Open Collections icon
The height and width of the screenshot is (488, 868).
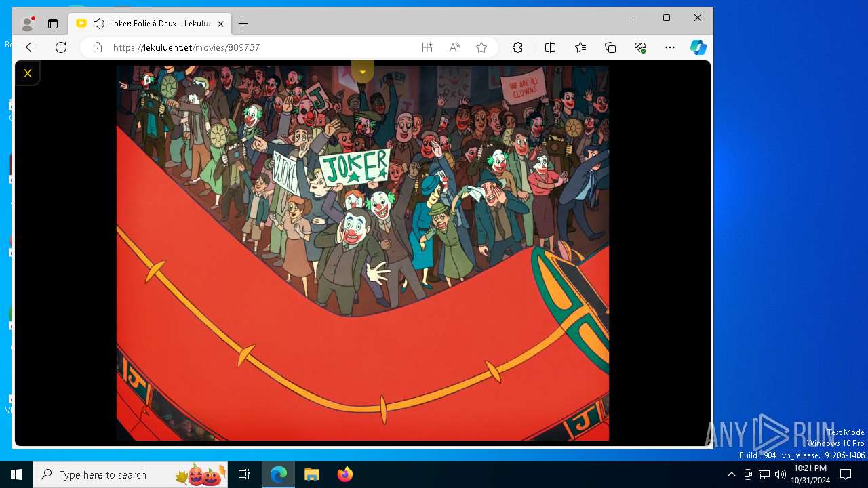(610, 47)
